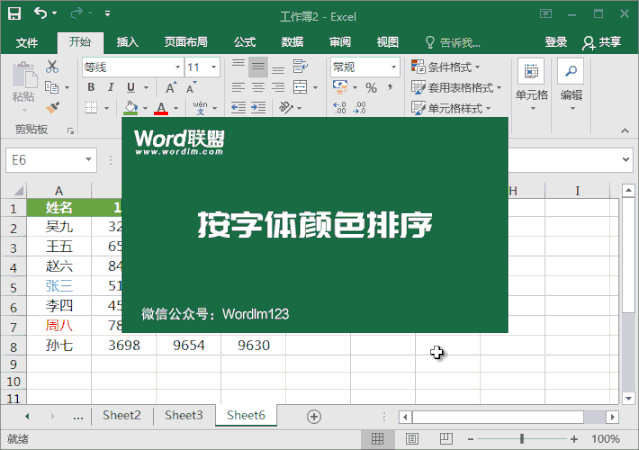Apply percent style icon
The height and width of the screenshot is (450, 639).
tap(371, 88)
